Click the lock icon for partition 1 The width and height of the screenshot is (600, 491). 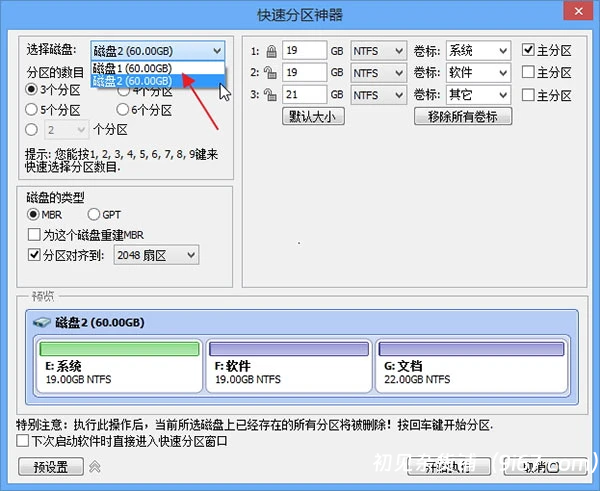pyautogui.click(x=271, y=51)
